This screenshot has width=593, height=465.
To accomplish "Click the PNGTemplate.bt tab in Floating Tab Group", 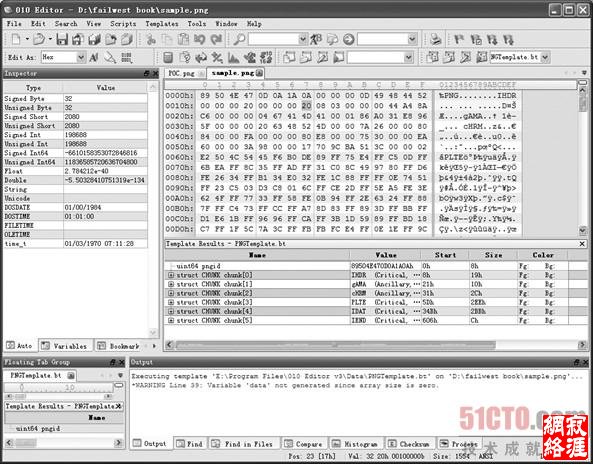I will point(40,375).
